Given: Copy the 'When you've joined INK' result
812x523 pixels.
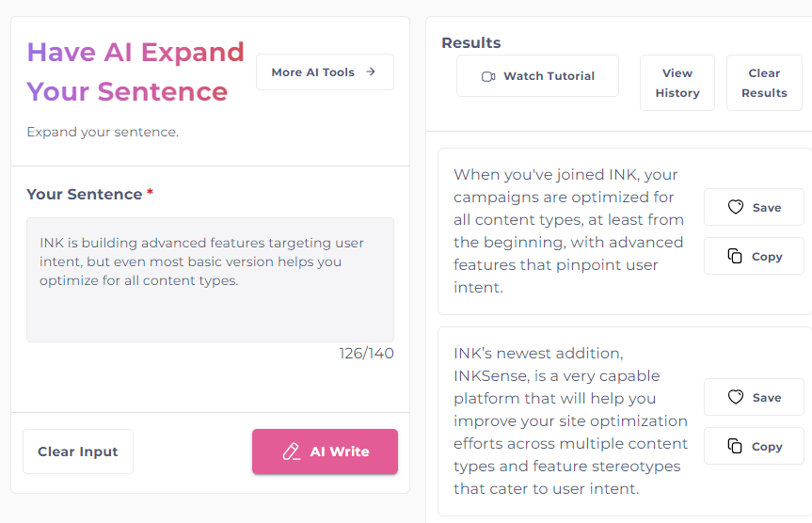Looking at the screenshot, I should coord(754,256).
